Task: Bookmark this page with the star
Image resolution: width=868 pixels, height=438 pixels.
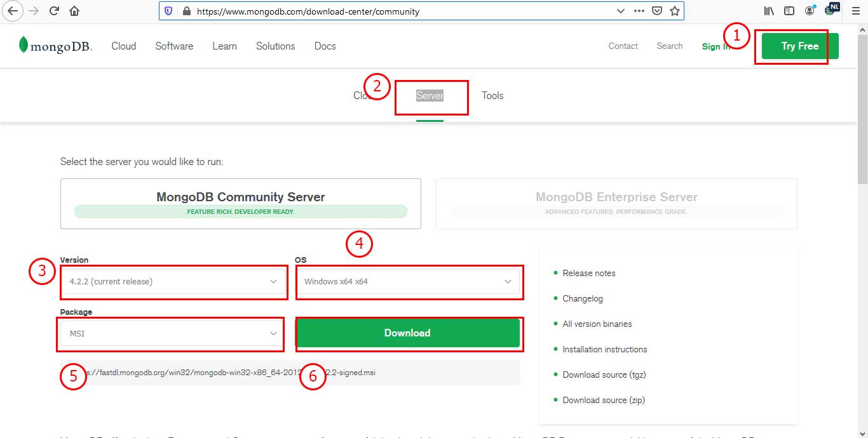Action: click(x=675, y=11)
